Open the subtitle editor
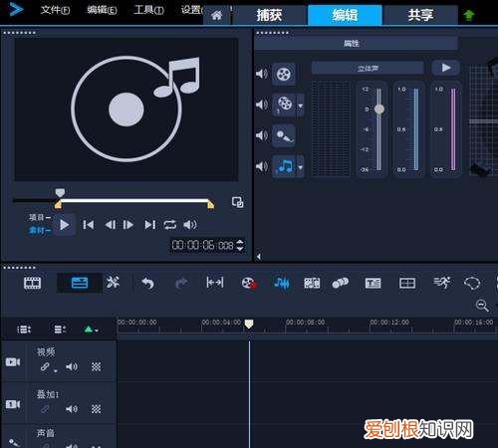Viewport: 498px width, 448px height. click(373, 283)
